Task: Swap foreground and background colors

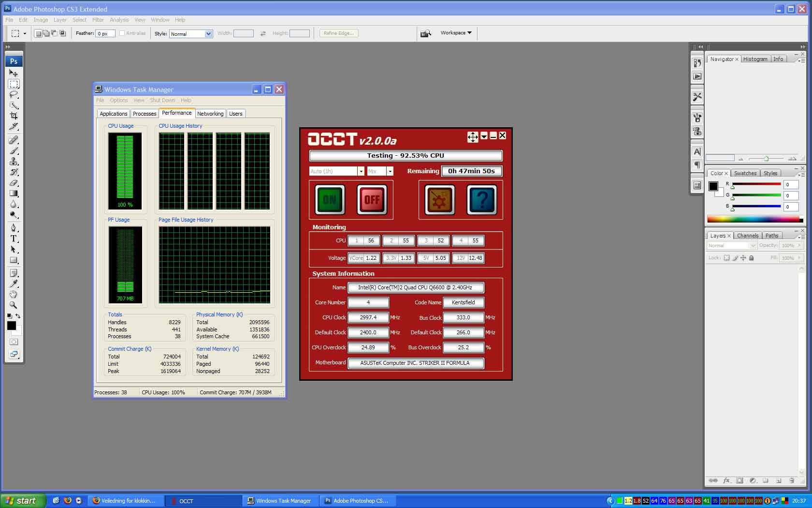Action: click(18, 316)
